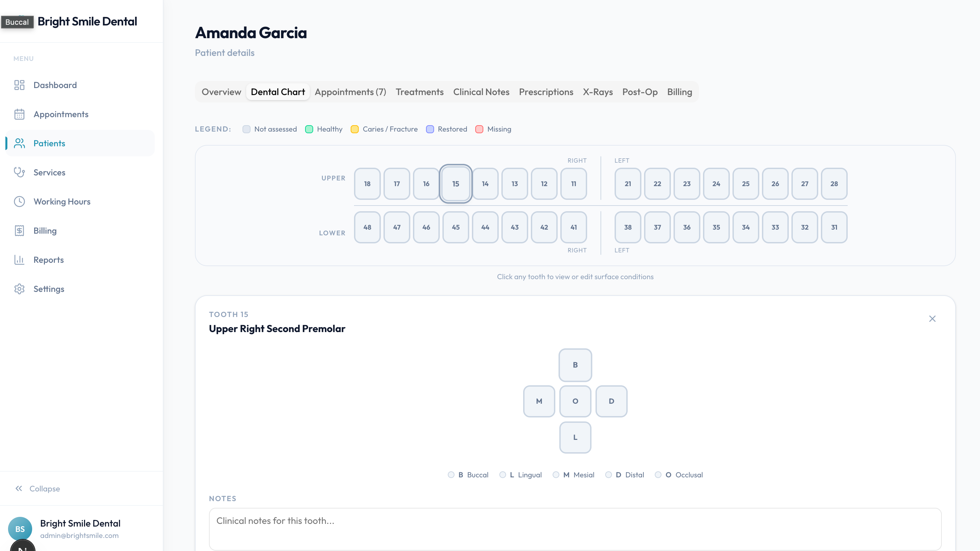
Task: Select tooth 46 in lower right
Action: click(x=426, y=227)
